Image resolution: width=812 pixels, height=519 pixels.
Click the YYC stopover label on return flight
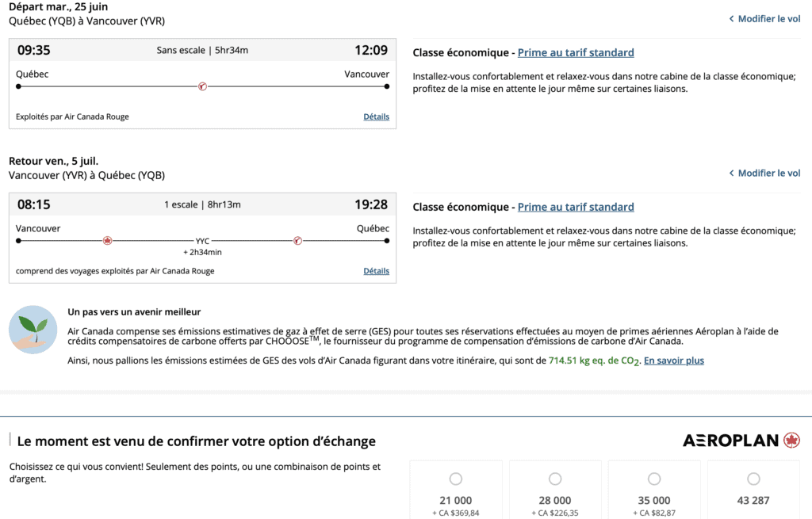tap(202, 241)
